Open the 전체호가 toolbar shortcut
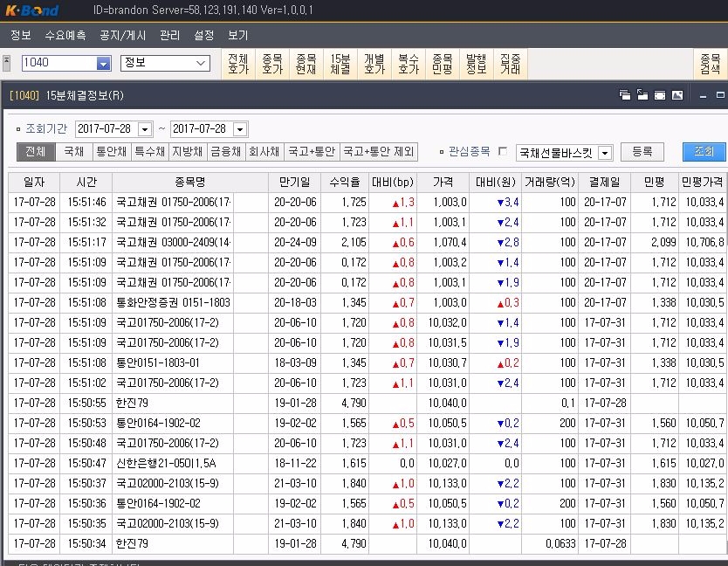 pyautogui.click(x=238, y=64)
